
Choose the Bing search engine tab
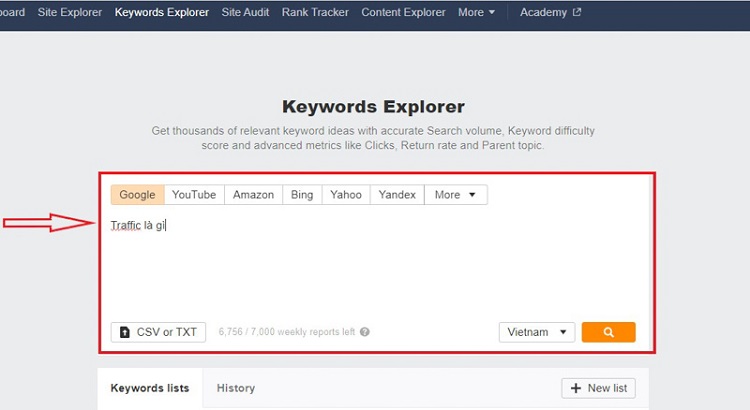coord(302,195)
